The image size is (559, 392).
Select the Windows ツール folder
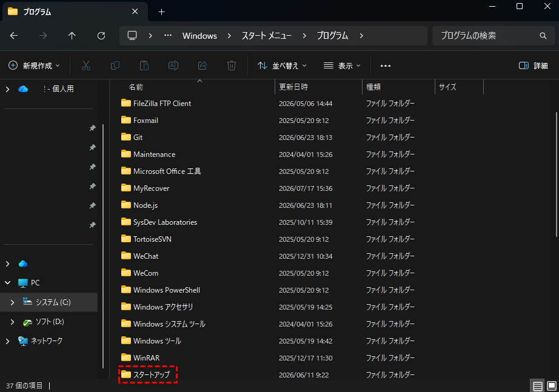pos(157,341)
